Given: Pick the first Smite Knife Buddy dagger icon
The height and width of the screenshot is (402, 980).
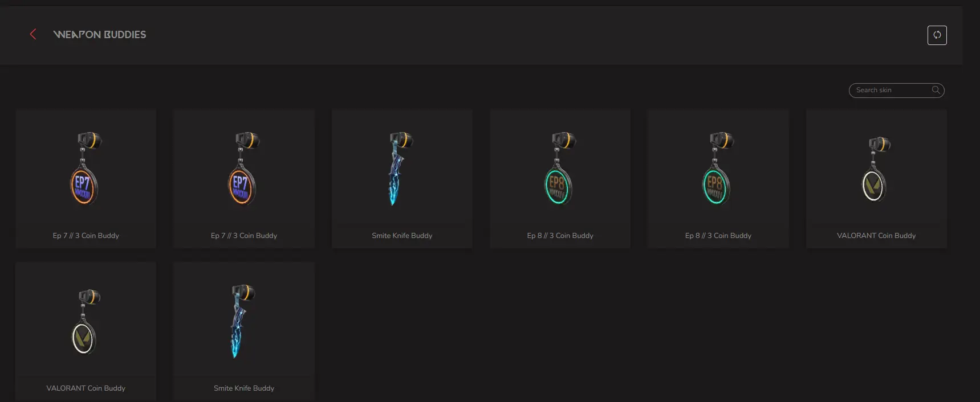Looking at the screenshot, I should [400, 169].
